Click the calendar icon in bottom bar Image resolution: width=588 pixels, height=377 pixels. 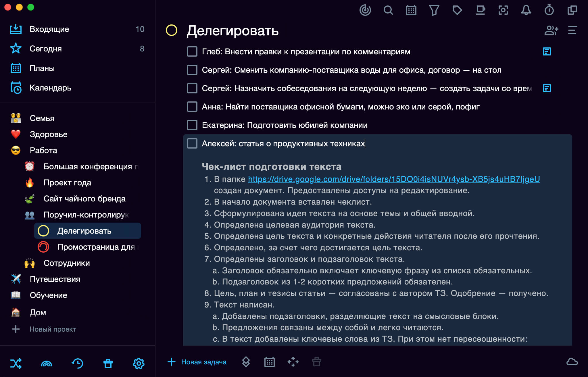pos(269,362)
